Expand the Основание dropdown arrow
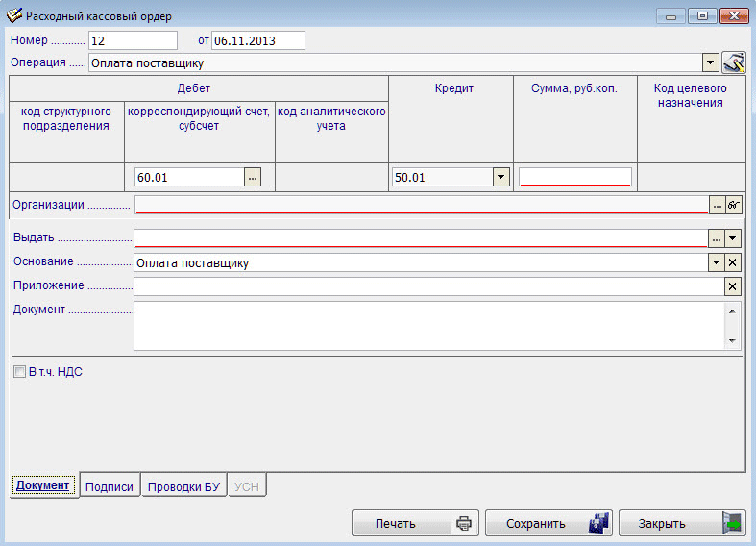Image resolution: width=756 pixels, height=546 pixels. click(716, 262)
